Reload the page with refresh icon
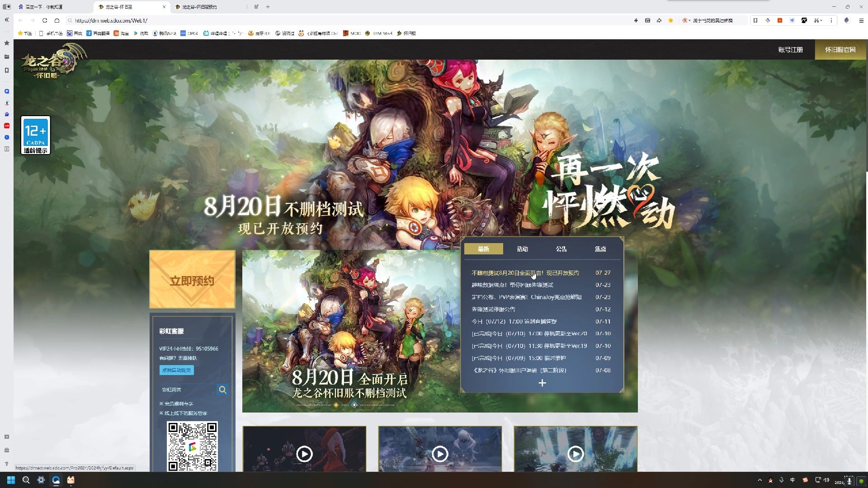868x488 pixels. tap(45, 20)
